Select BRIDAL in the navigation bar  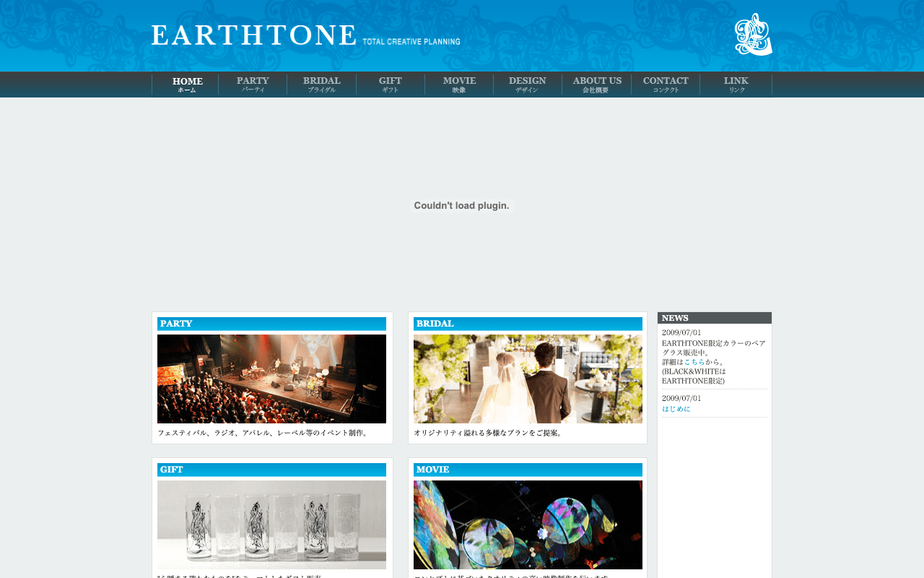coord(321,85)
